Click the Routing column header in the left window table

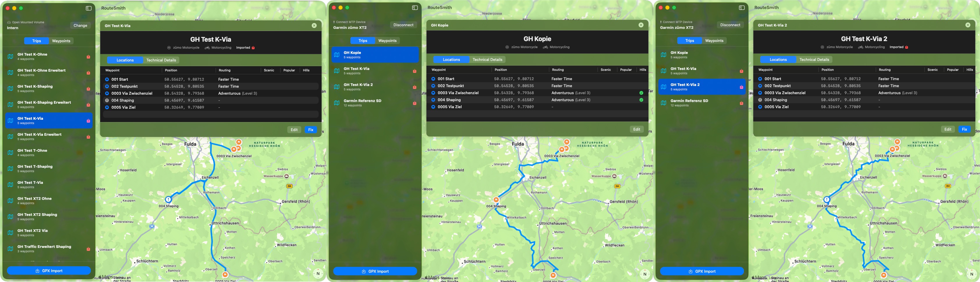[224, 70]
